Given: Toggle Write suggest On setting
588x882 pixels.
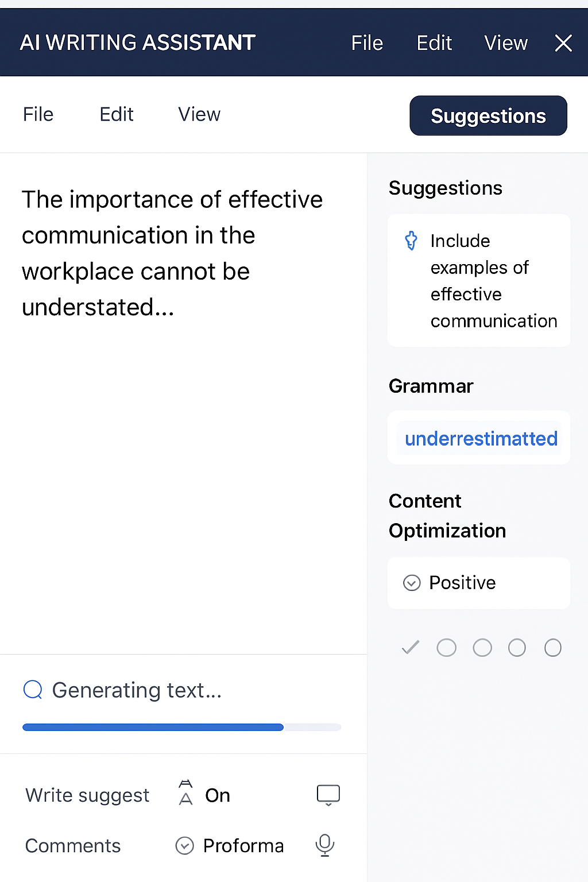Looking at the screenshot, I should click(218, 795).
